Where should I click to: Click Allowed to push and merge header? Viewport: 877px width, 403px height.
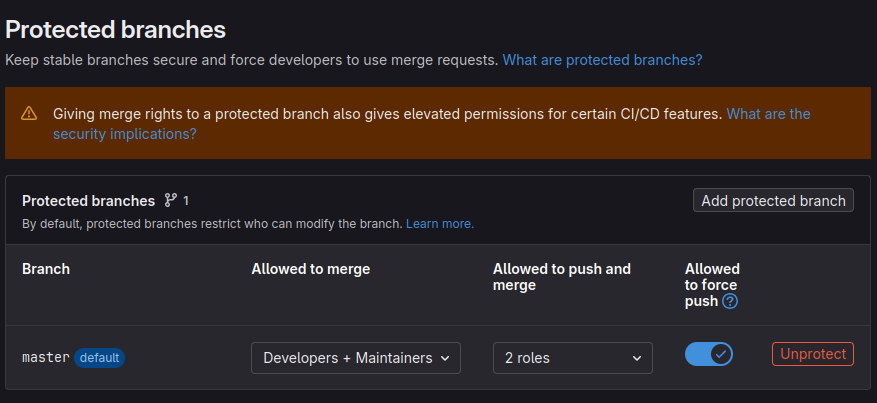coord(561,277)
